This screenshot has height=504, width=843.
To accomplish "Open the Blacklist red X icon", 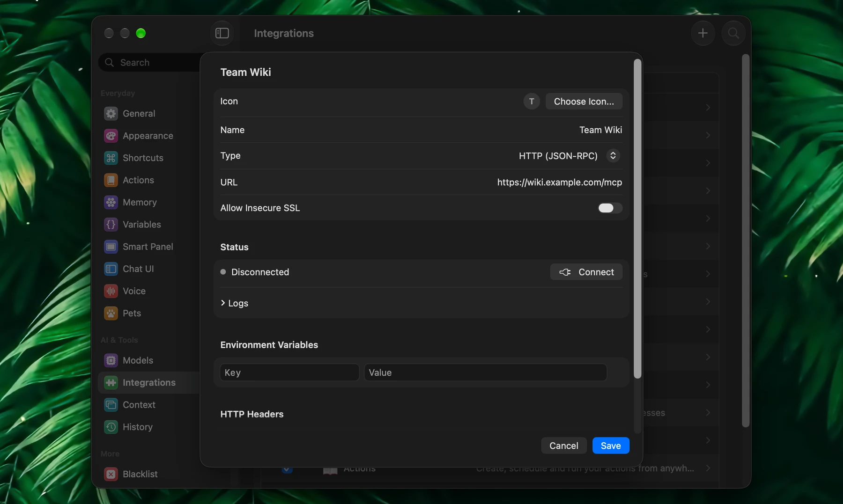I will 111,474.
